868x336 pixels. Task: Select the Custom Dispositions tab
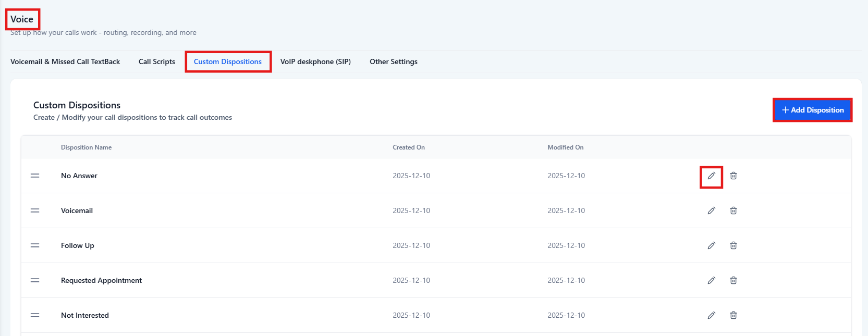pyautogui.click(x=228, y=62)
